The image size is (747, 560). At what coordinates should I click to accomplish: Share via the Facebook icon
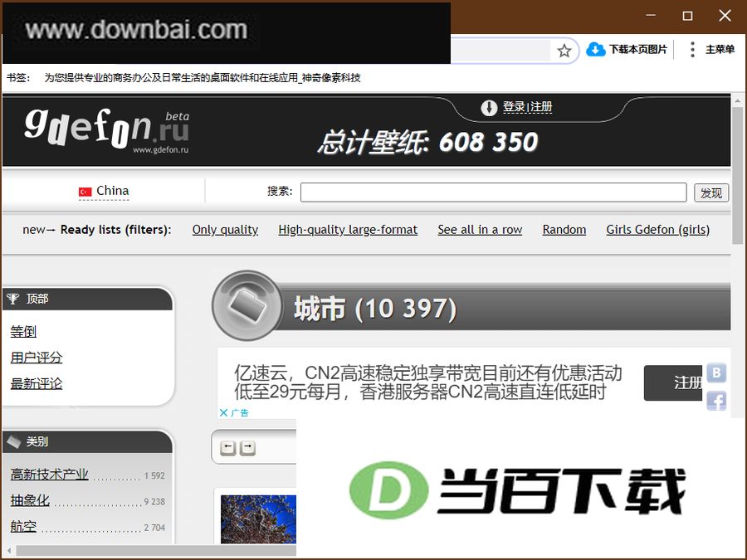(x=716, y=401)
